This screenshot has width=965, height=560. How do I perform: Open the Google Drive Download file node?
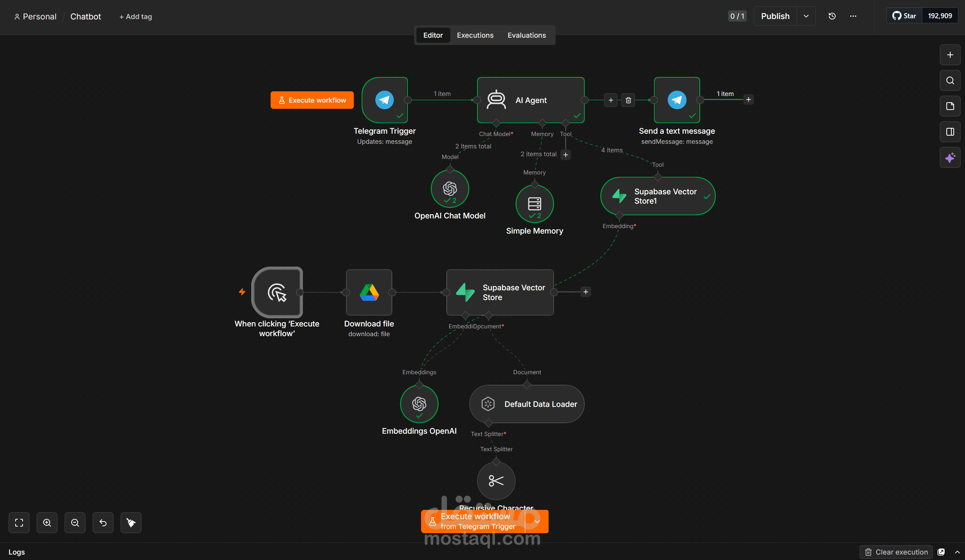[x=369, y=292]
